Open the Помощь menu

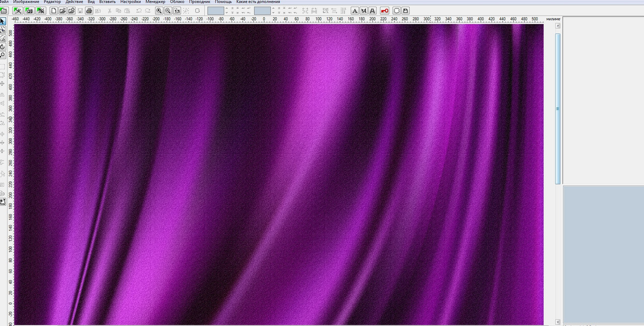tap(223, 2)
